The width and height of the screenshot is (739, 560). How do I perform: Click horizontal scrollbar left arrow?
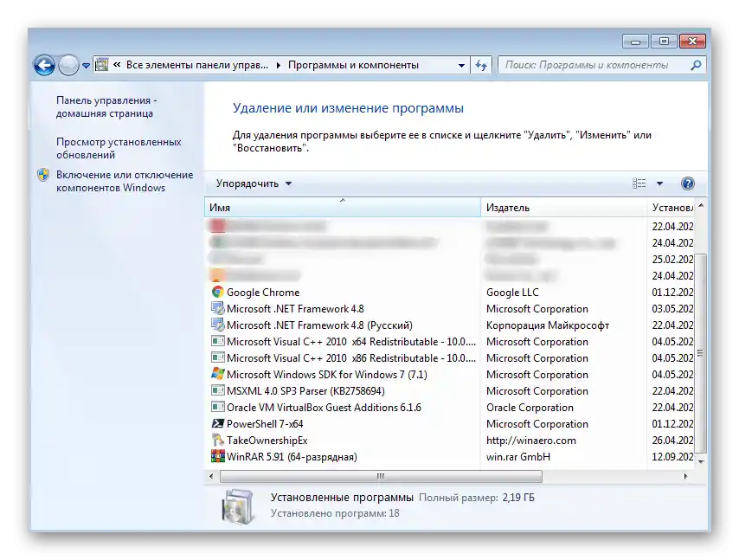(211, 476)
